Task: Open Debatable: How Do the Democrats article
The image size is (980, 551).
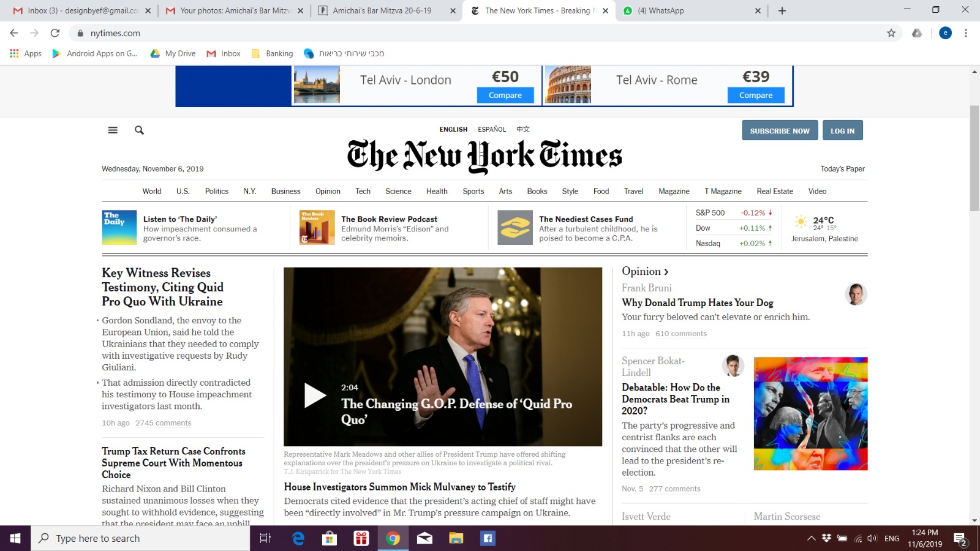Action: click(x=676, y=399)
